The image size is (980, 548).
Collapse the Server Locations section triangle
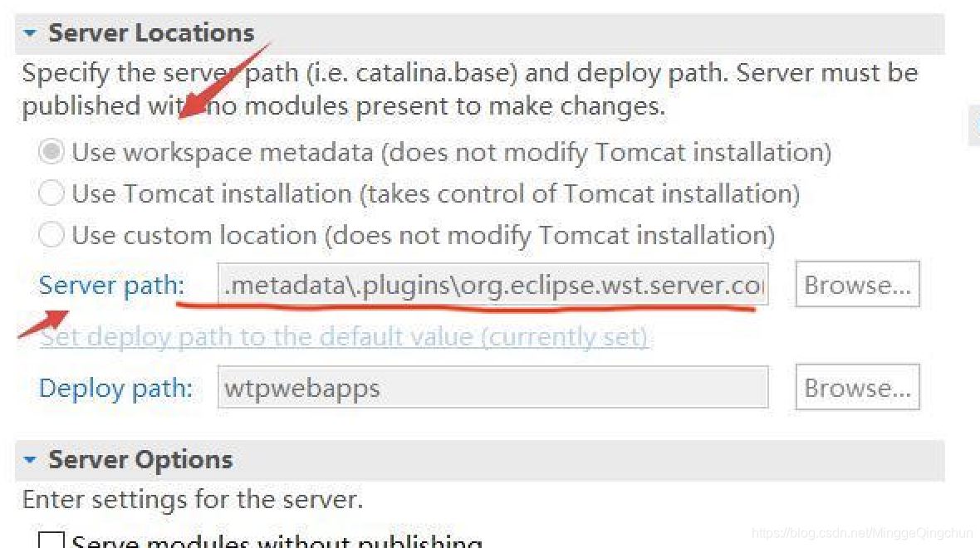31,34
